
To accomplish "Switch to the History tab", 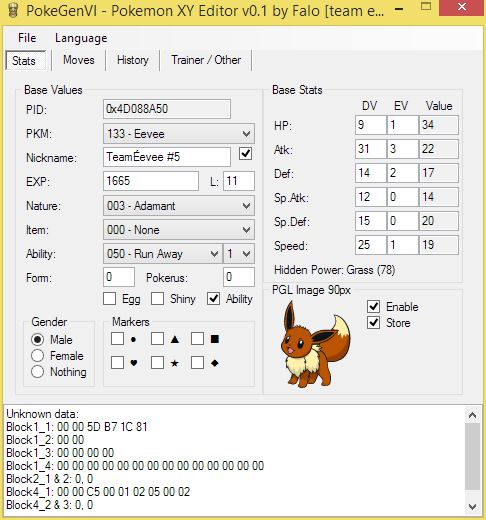I will pyautogui.click(x=133, y=60).
